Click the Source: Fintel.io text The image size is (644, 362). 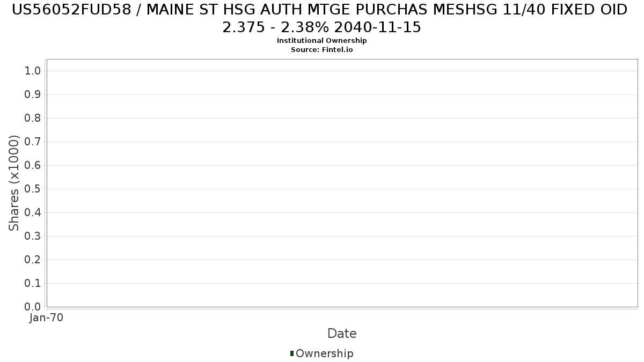coord(321,49)
